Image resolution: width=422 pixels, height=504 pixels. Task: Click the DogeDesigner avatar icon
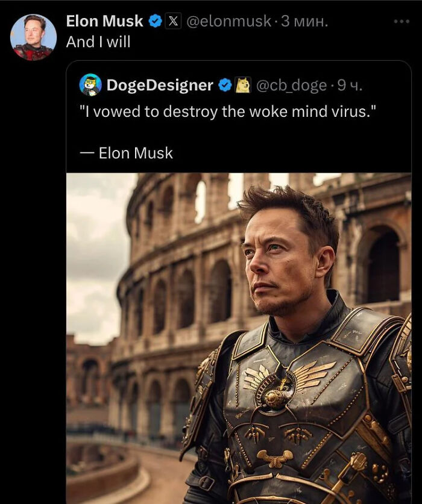point(90,85)
